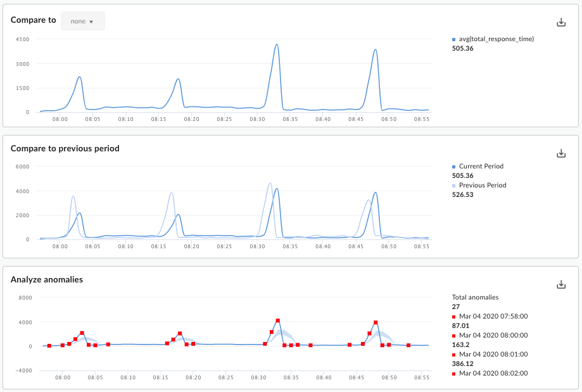582x392 pixels.
Task: Open the Compare to none dropdown
Action: [83, 20]
